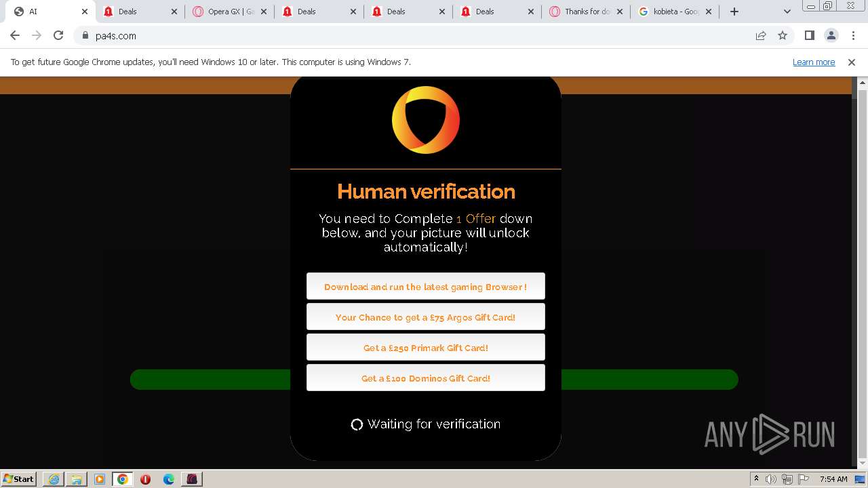
Task: View site lock information icon
Action: (85, 35)
